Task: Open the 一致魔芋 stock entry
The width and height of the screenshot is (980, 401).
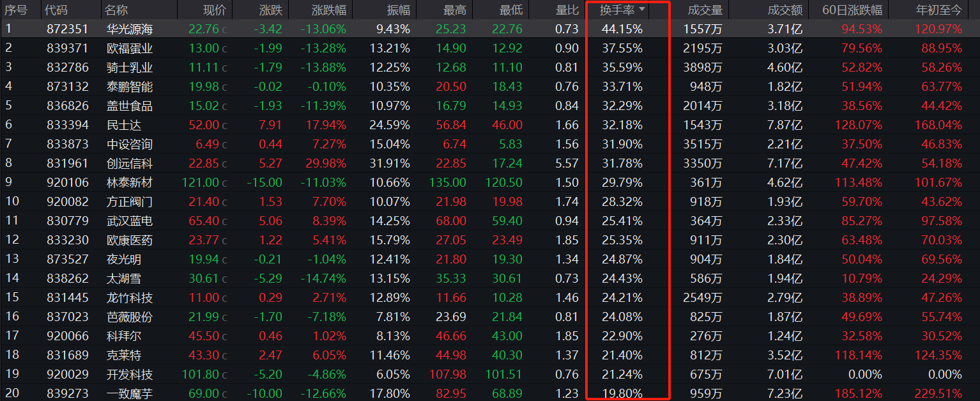Action: coord(130,393)
